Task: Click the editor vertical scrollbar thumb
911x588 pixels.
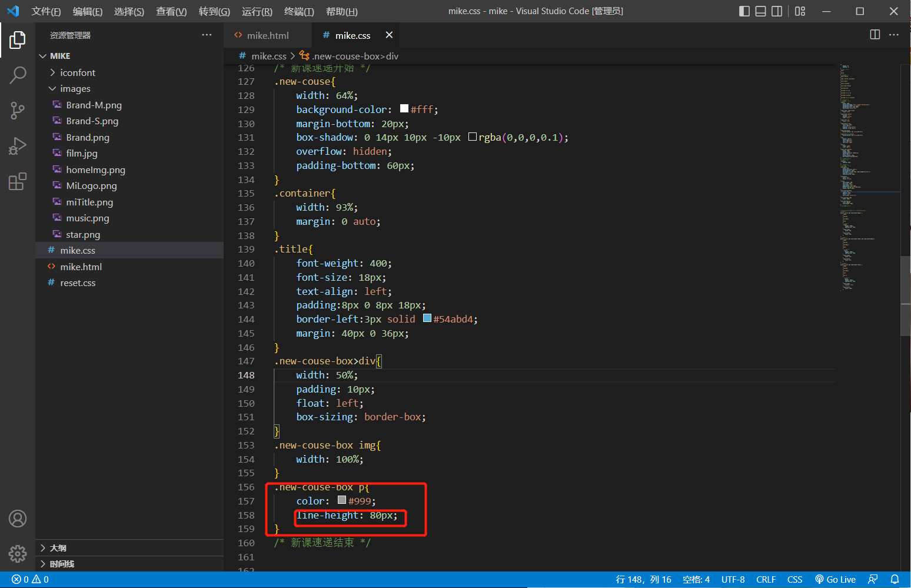Action: pos(906,295)
